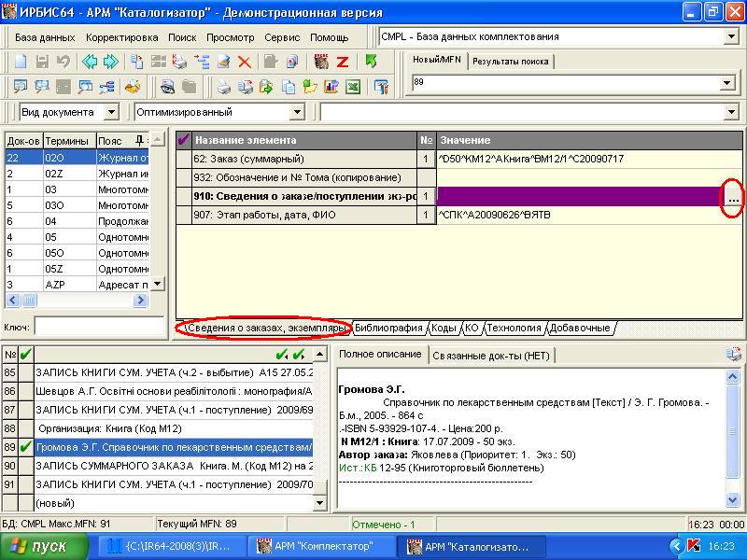The image size is (747, 560).
Task: Click the red Z toolbar icon
Action: [343, 62]
